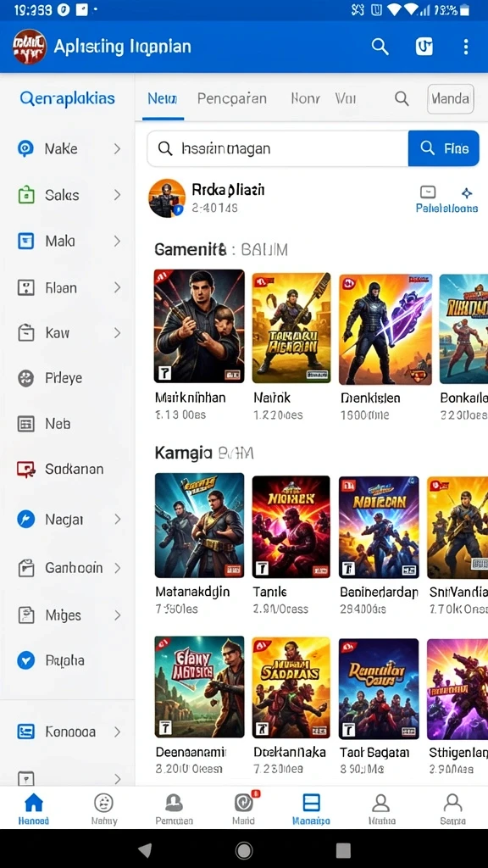
Task: Click the blue check icon beside Bujaha
Action: tap(26, 659)
